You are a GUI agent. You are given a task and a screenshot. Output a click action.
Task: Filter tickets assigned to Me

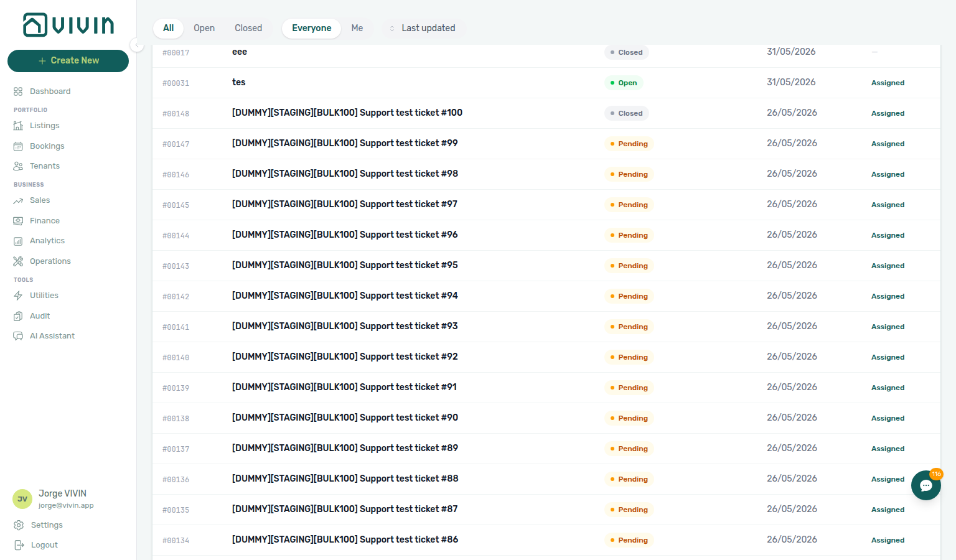357,28
